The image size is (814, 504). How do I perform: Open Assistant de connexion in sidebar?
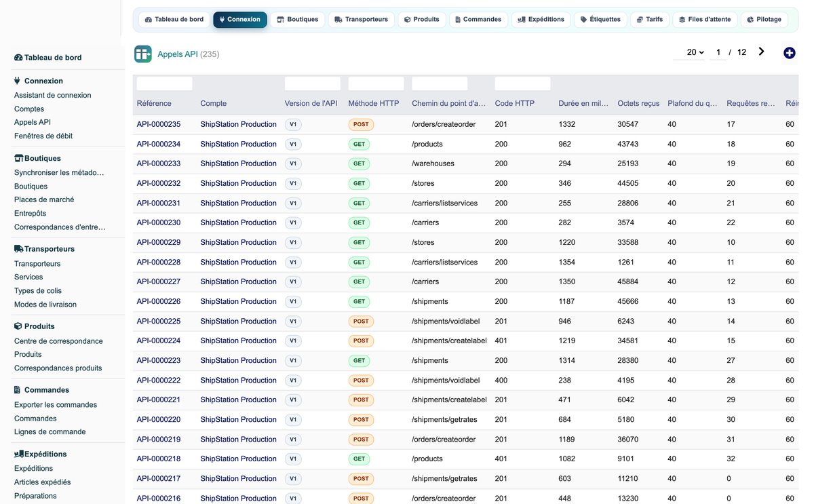tap(53, 96)
